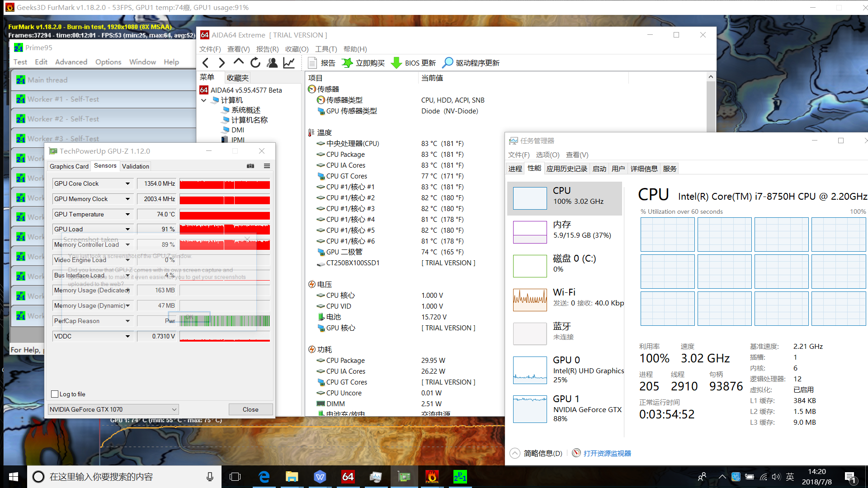868x488 pixels.
Task: Click the BIOS 更新 toolbar button
Action: pos(413,63)
